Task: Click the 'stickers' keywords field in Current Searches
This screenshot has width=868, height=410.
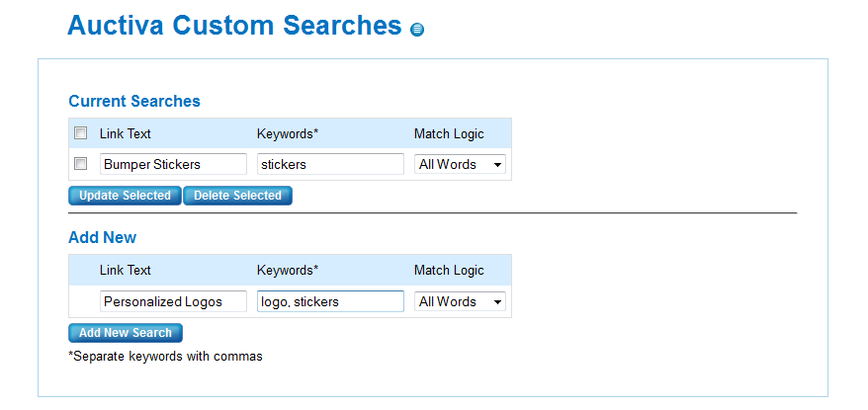Action: (x=330, y=164)
